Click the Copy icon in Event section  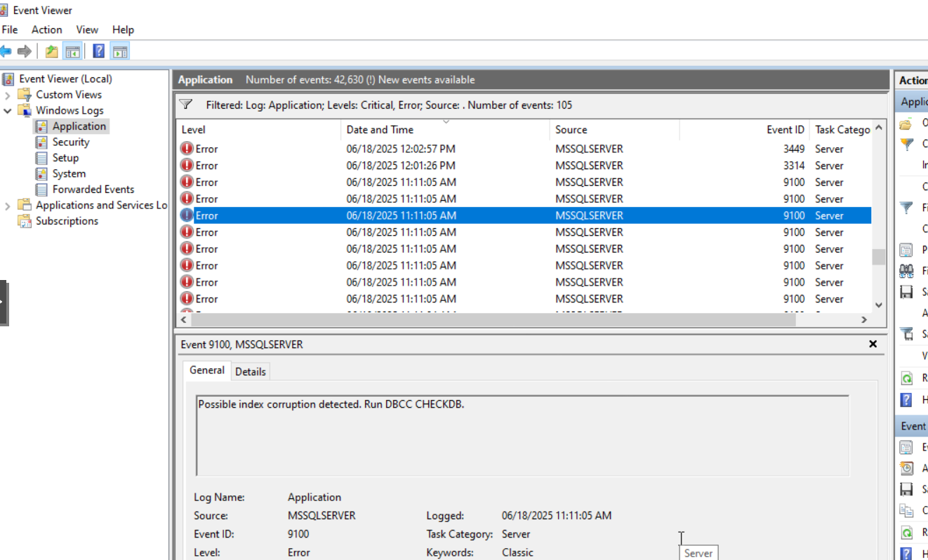(x=906, y=510)
